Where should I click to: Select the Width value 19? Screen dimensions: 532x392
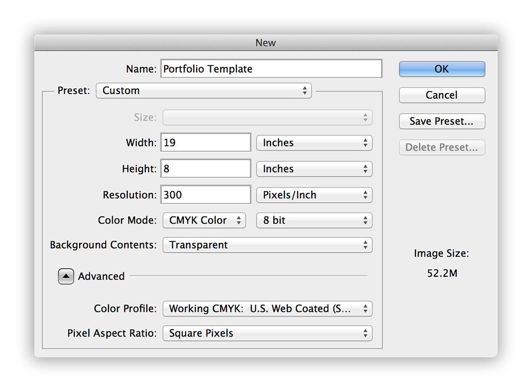[x=205, y=142]
